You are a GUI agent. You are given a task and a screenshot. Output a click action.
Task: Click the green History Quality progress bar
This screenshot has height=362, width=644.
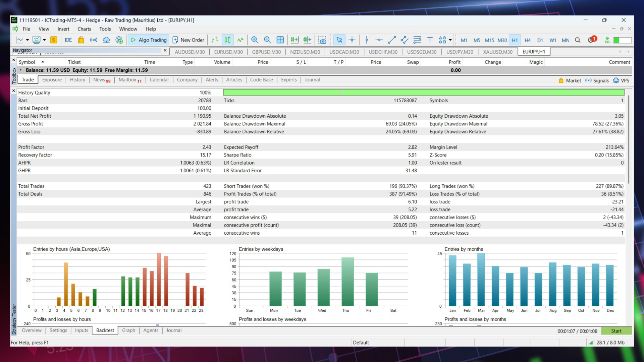coord(424,93)
